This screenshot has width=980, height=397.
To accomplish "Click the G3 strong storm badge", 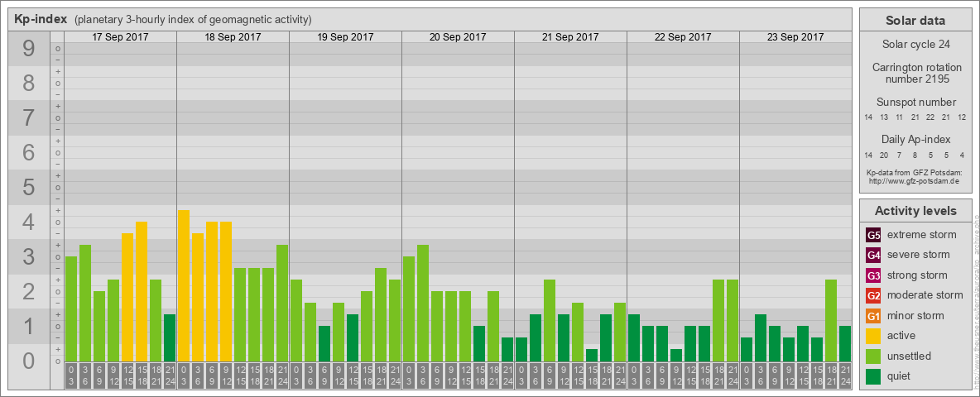I will click(x=873, y=275).
